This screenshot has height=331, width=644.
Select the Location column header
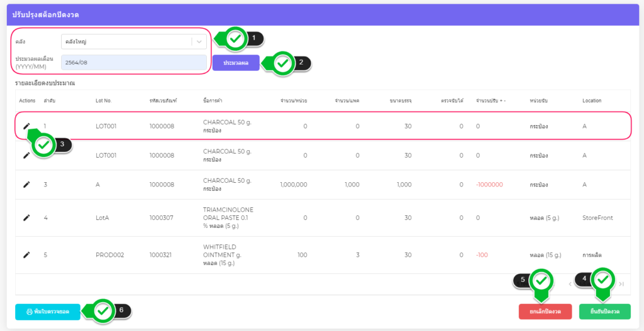click(592, 100)
